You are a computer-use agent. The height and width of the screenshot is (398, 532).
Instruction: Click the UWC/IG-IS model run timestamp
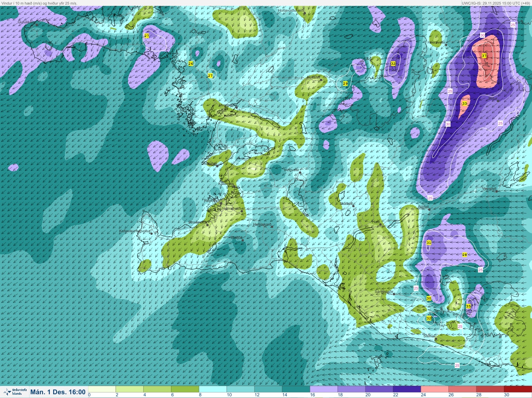click(x=496, y=3)
